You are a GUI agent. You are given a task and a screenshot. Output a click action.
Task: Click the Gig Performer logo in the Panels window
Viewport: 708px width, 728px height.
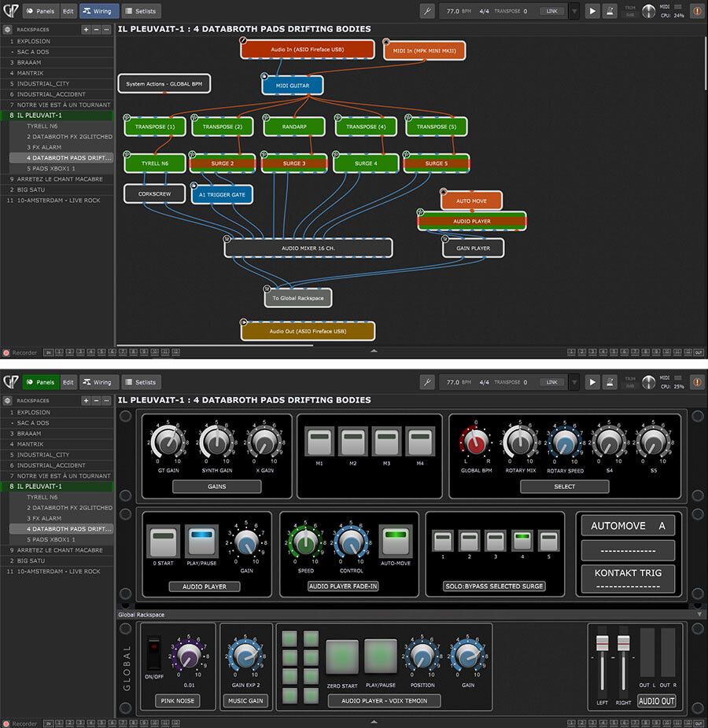11,382
